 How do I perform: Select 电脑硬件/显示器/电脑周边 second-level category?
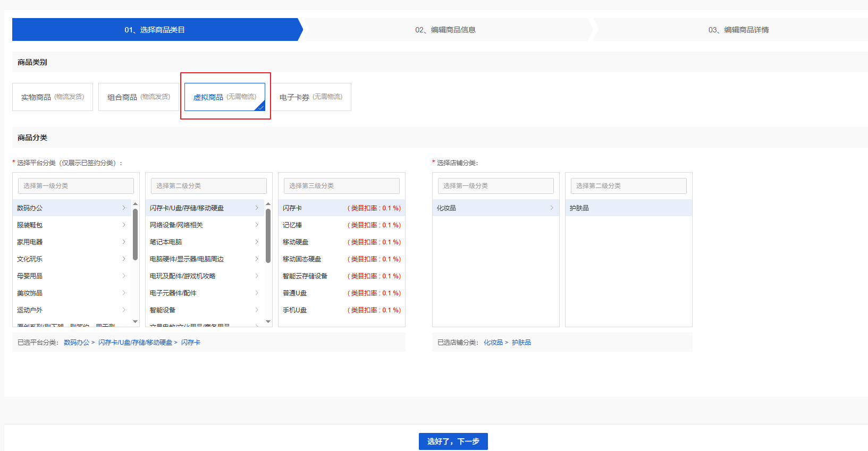(205, 259)
